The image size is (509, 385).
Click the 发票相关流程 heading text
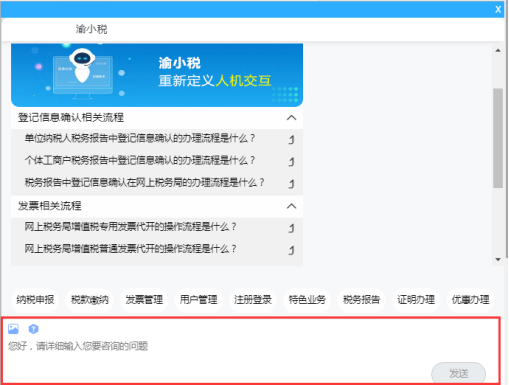[50, 206]
